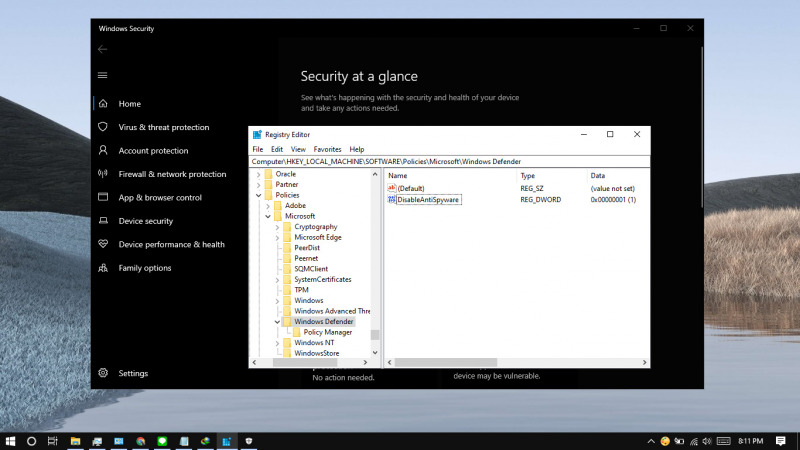Open File Explorer from the taskbar
This screenshot has width=800, height=450.
tap(76, 441)
